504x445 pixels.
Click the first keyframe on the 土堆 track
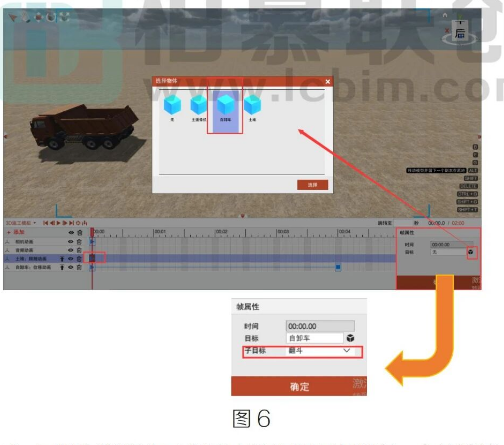tap(92, 258)
